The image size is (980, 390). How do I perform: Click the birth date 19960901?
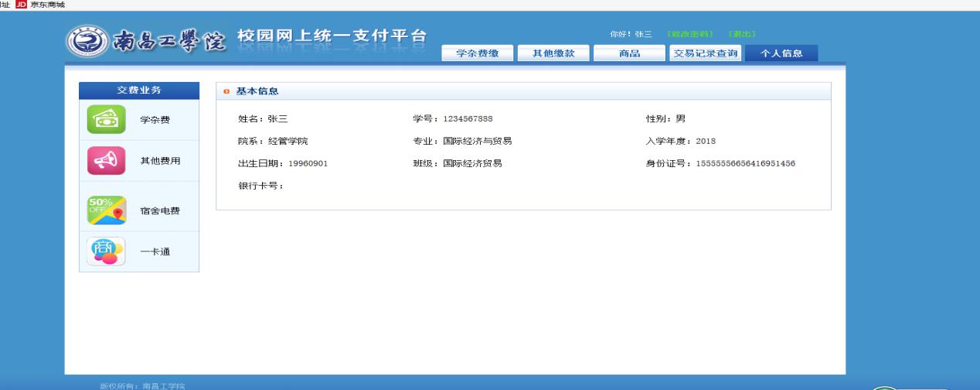click(x=308, y=163)
